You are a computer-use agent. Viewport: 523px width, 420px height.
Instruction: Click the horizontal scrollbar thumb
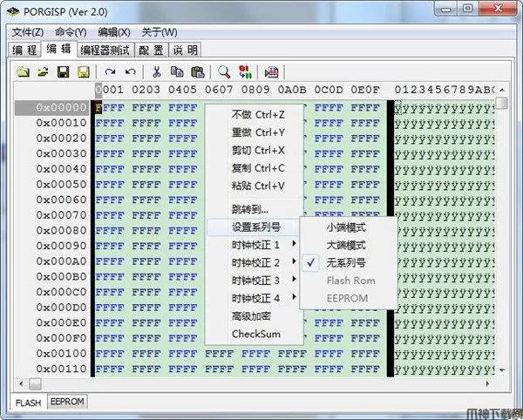click(x=35, y=383)
